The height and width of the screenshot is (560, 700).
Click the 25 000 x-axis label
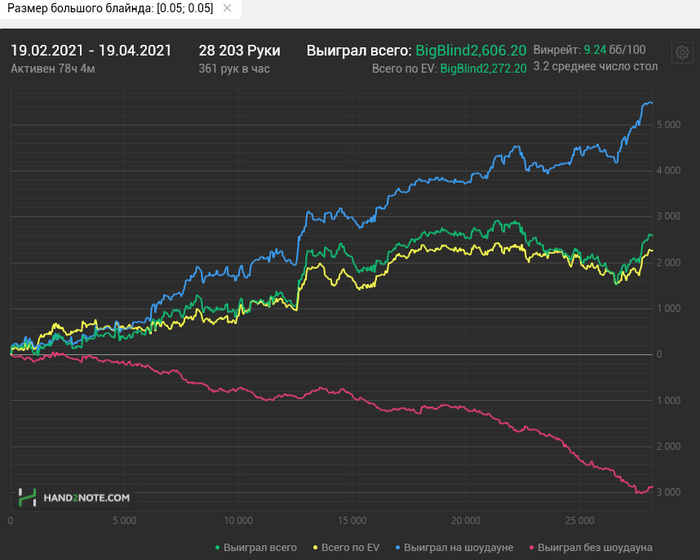click(x=579, y=521)
